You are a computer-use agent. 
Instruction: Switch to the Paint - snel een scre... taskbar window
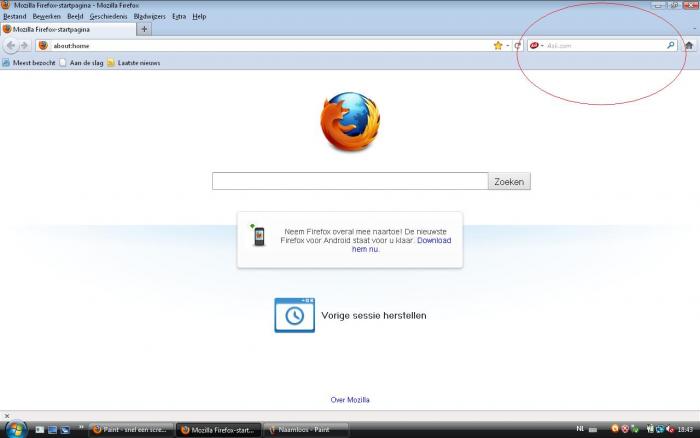(x=130, y=430)
